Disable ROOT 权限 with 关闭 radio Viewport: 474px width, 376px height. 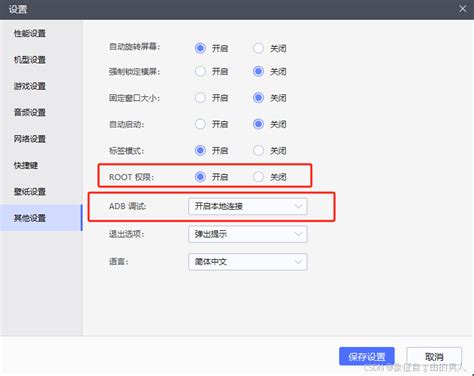pos(258,177)
